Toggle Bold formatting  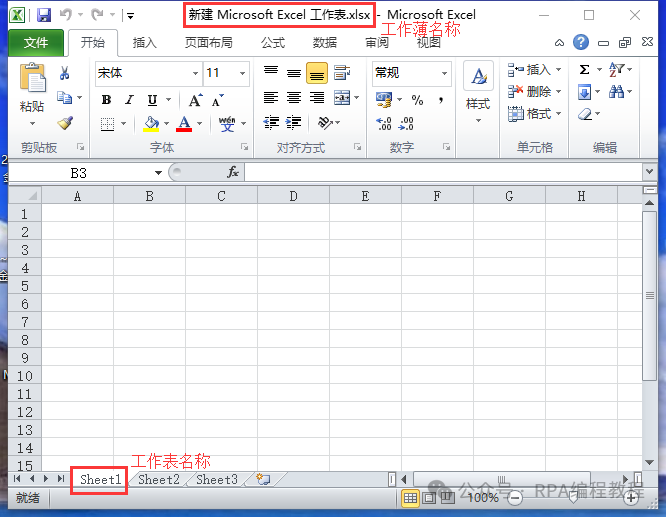pos(106,100)
